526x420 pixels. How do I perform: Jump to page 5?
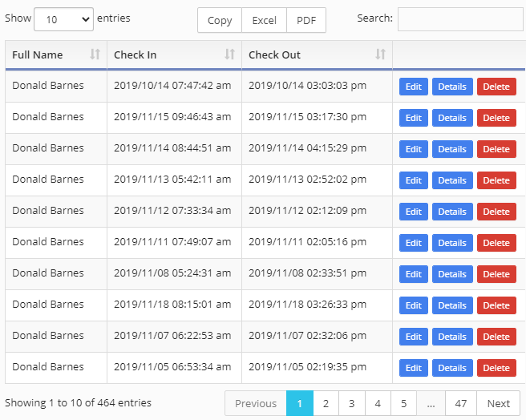403,403
